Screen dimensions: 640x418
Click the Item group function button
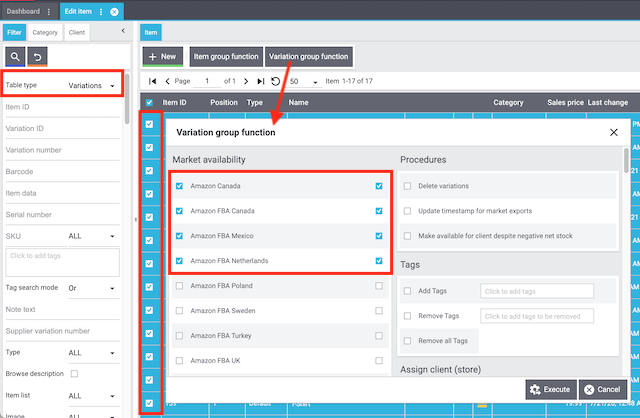pos(226,57)
